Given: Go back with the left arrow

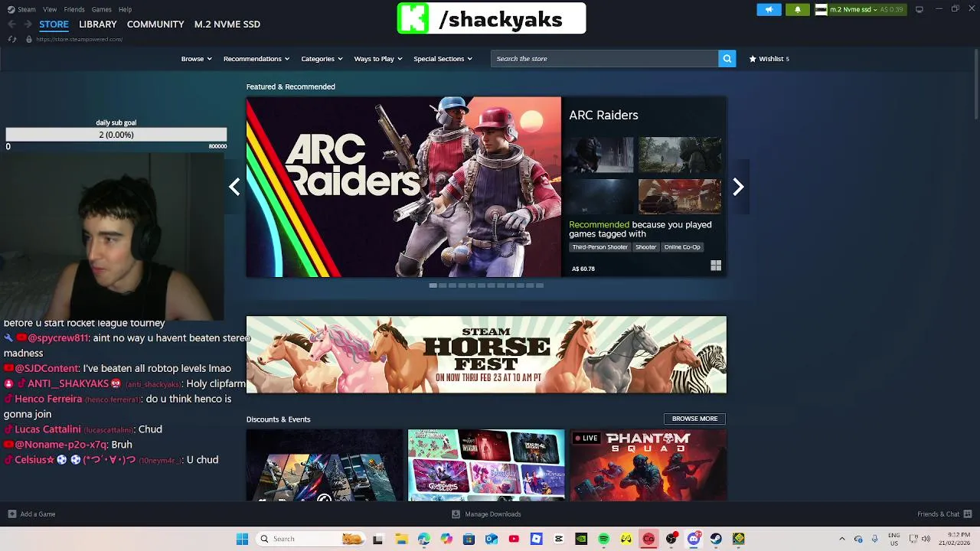Looking at the screenshot, I should pos(11,24).
